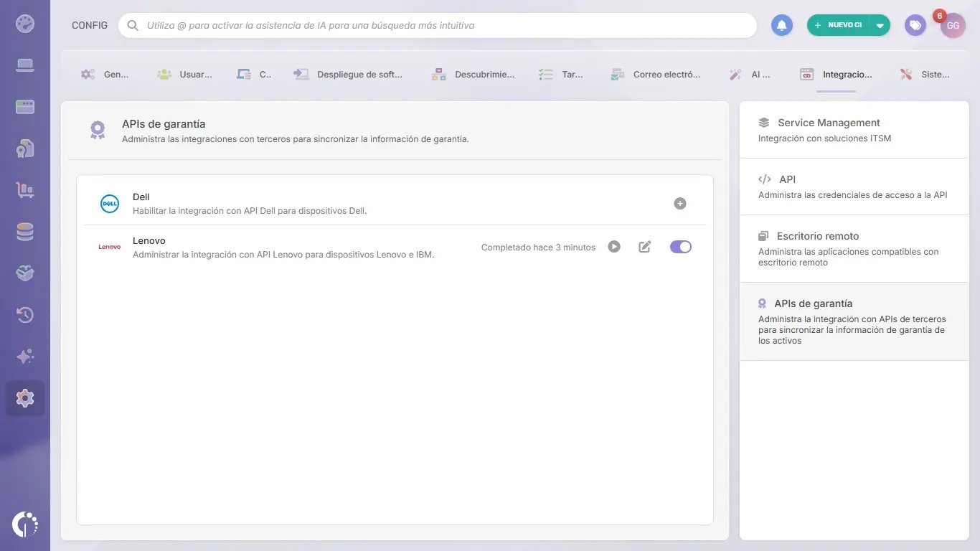Open Service Management integration section

tap(854, 130)
